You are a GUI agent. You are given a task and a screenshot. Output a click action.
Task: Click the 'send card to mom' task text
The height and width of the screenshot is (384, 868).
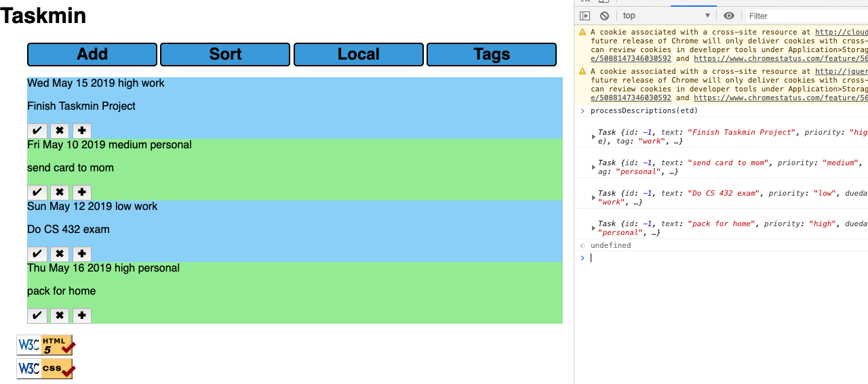pyautogui.click(x=71, y=168)
